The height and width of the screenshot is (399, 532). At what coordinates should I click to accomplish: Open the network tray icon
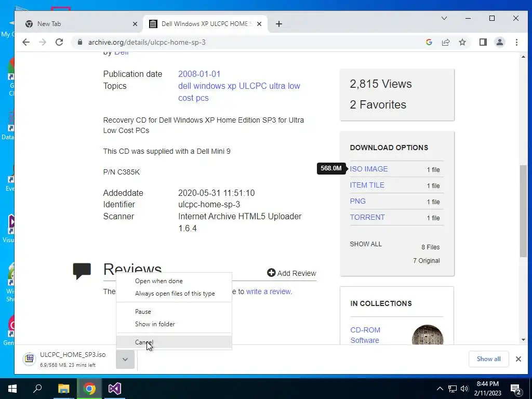453,389
